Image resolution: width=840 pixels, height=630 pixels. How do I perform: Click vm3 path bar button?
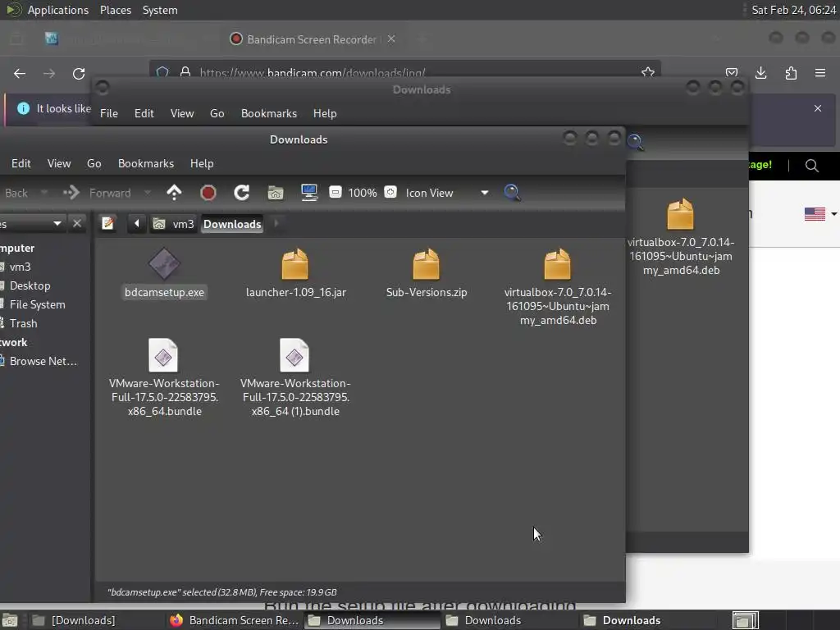(174, 224)
